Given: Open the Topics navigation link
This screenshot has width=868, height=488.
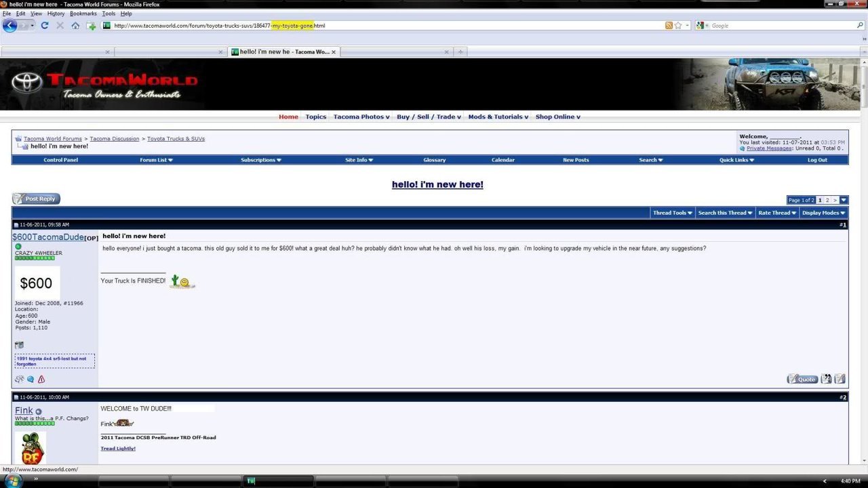Looking at the screenshot, I should pyautogui.click(x=316, y=117).
